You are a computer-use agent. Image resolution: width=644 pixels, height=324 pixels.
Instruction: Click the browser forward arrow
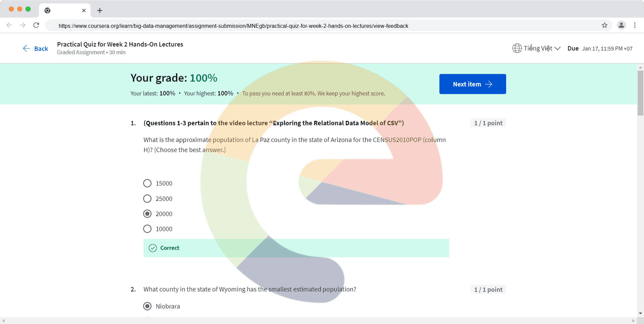[22, 25]
